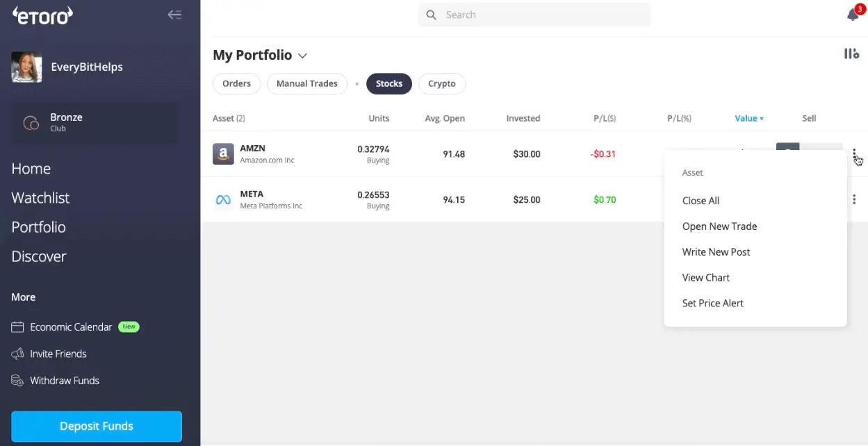Open Invite Friends link
The image size is (868, 446).
[x=58, y=354]
